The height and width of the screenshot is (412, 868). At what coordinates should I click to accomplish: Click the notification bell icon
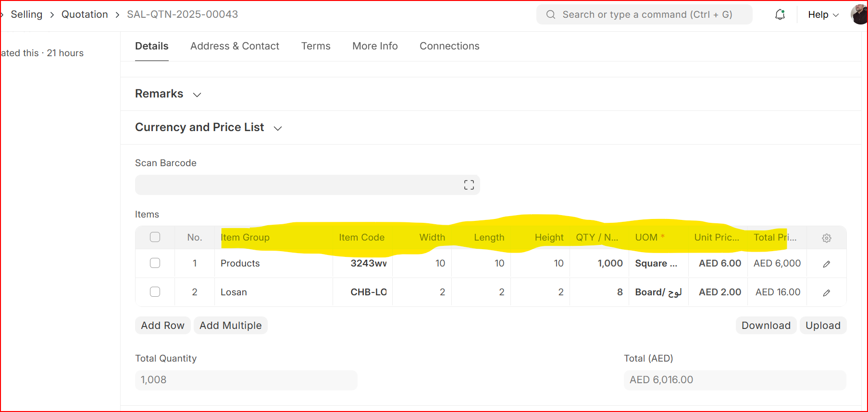pos(780,15)
